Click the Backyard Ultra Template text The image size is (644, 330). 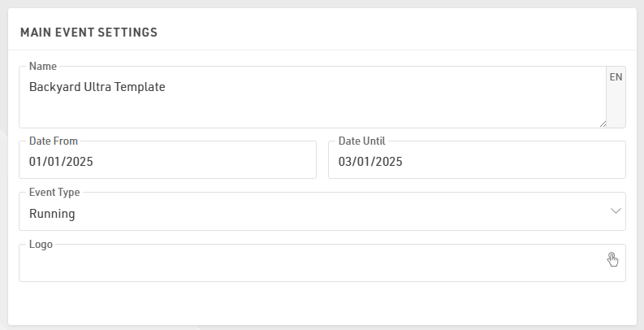[x=97, y=86]
